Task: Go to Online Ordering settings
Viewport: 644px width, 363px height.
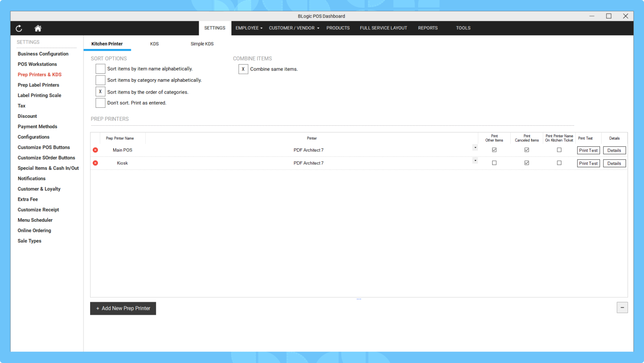Action: coord(34,231)
